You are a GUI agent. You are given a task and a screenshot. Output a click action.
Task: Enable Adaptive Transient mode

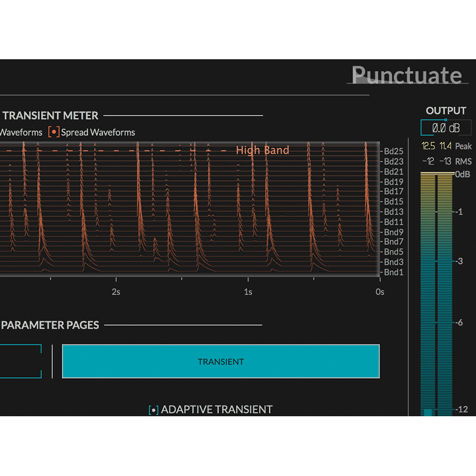217,409
